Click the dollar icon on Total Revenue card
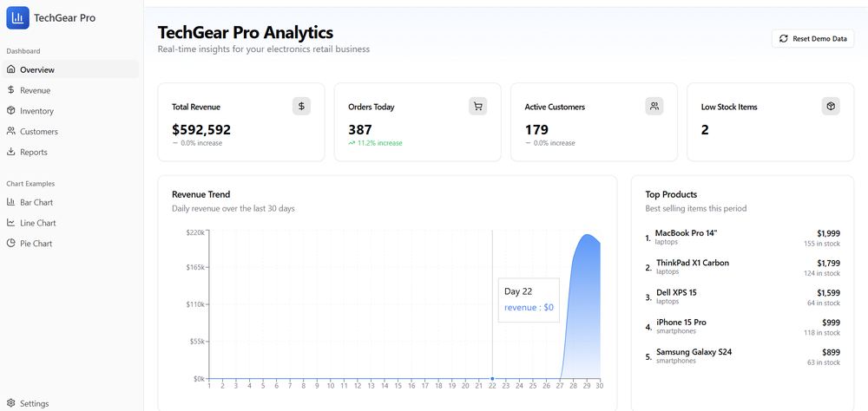Screen dimensions: 868x411 (302, 106)
